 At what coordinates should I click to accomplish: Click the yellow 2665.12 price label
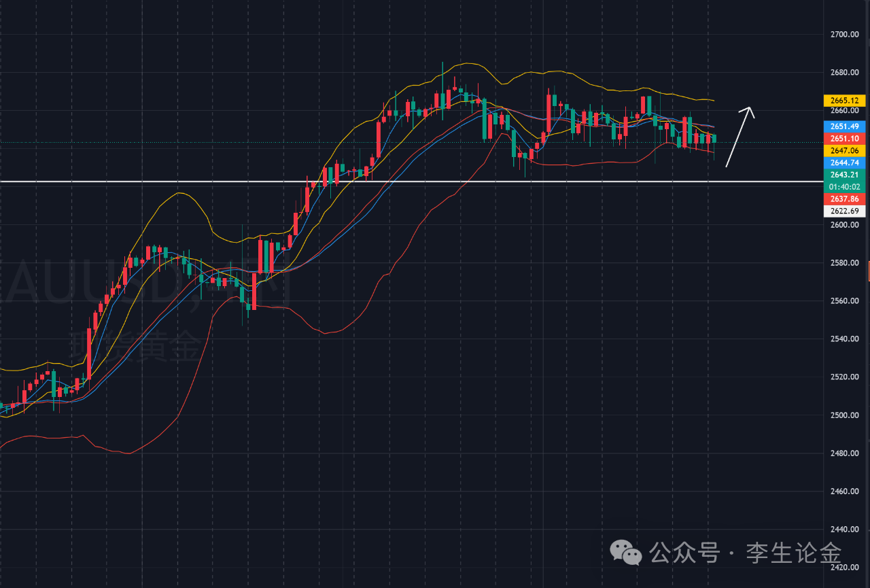844,101
